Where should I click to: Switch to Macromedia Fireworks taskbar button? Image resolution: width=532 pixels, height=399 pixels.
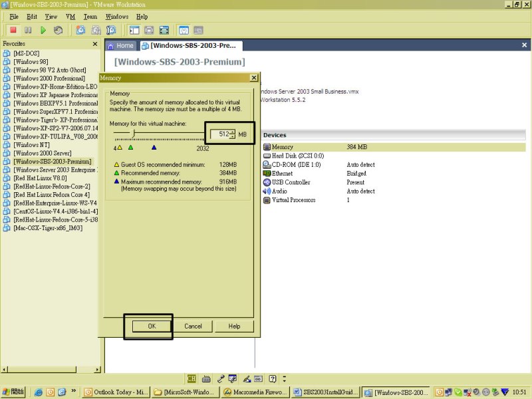255,392
